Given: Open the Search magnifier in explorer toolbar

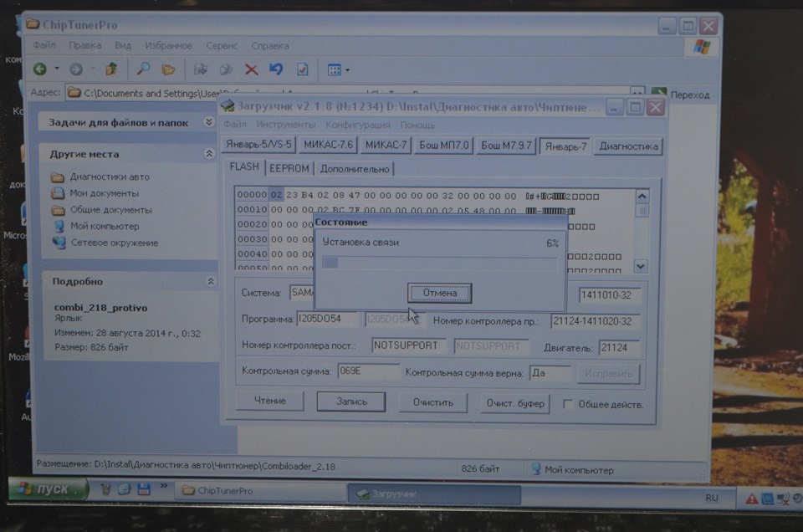Looking at the screenshot, I should pyautogui.click(x=143, y=69).
